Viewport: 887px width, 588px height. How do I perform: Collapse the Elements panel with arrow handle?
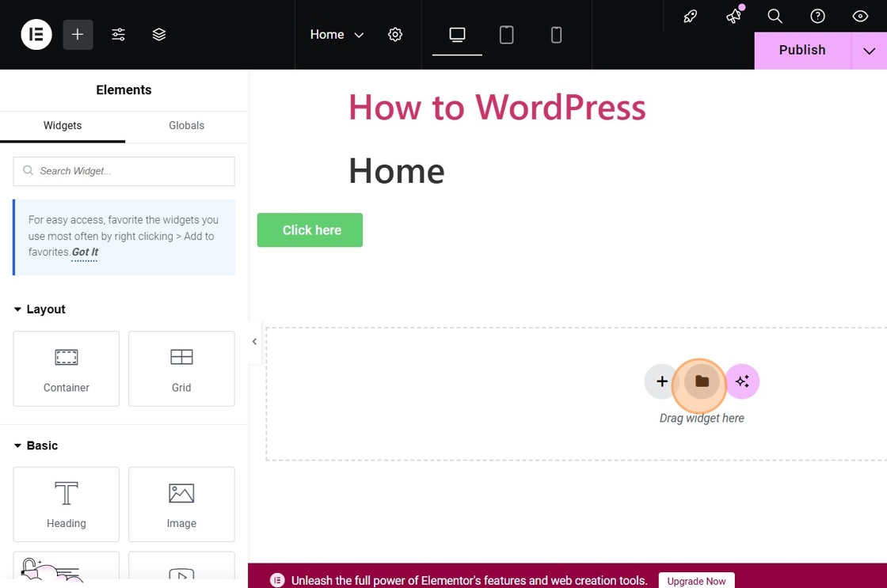254,342
